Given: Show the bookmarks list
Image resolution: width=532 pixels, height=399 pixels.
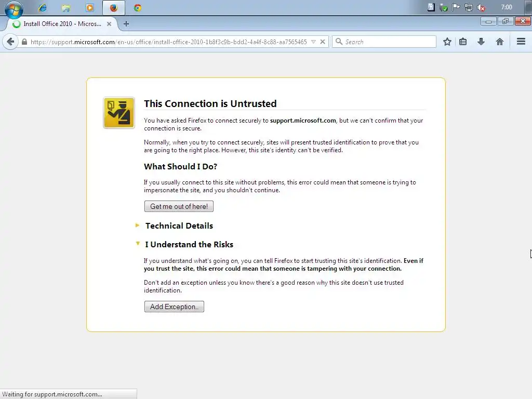Looking at the screenshot, I should coord(463,42).
